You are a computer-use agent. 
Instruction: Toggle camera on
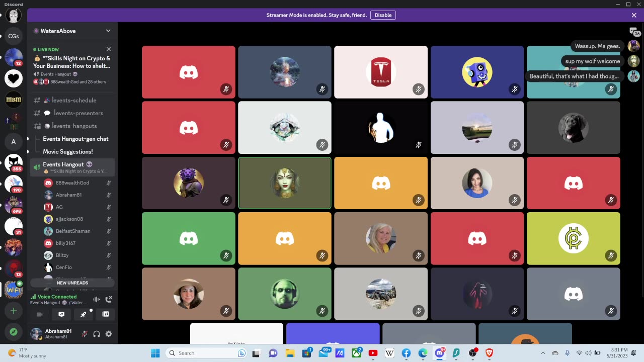pyautogui.click(x=39, y=314)
